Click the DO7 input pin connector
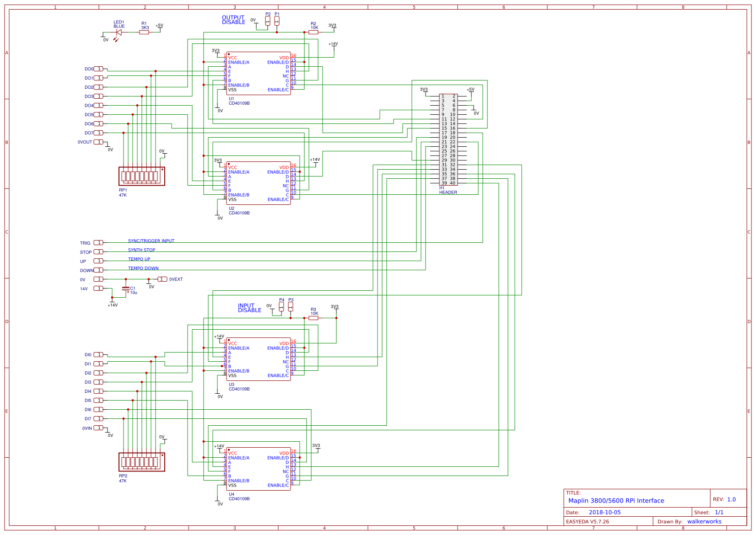This screenshot has width=756, height=535. click(x=98, y=133)
